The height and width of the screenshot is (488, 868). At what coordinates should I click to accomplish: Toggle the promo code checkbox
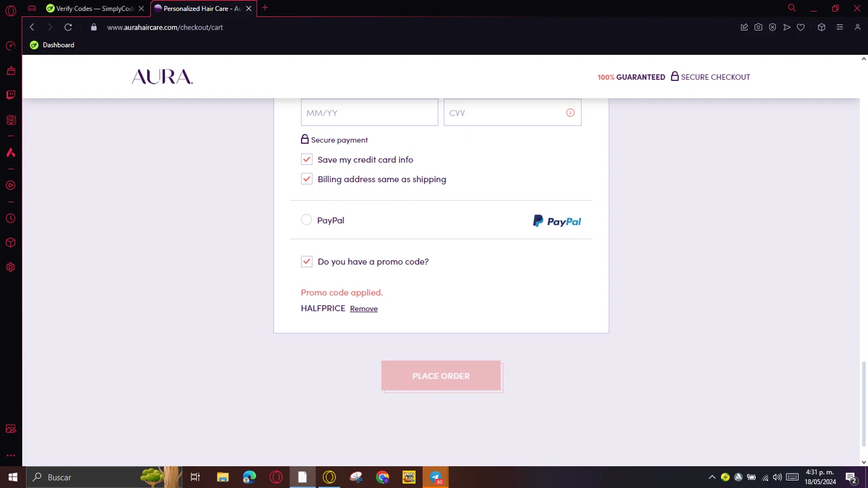pyautogui.click(x=307, y=261)
